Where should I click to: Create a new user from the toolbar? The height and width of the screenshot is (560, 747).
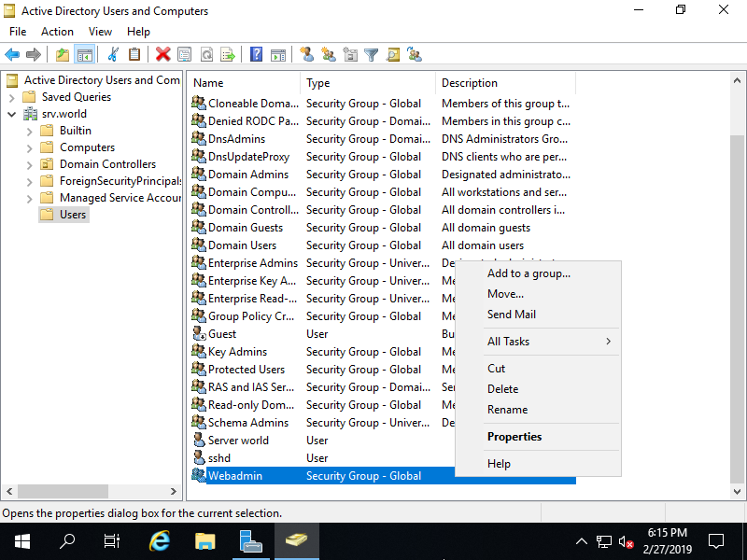[307, 54]
